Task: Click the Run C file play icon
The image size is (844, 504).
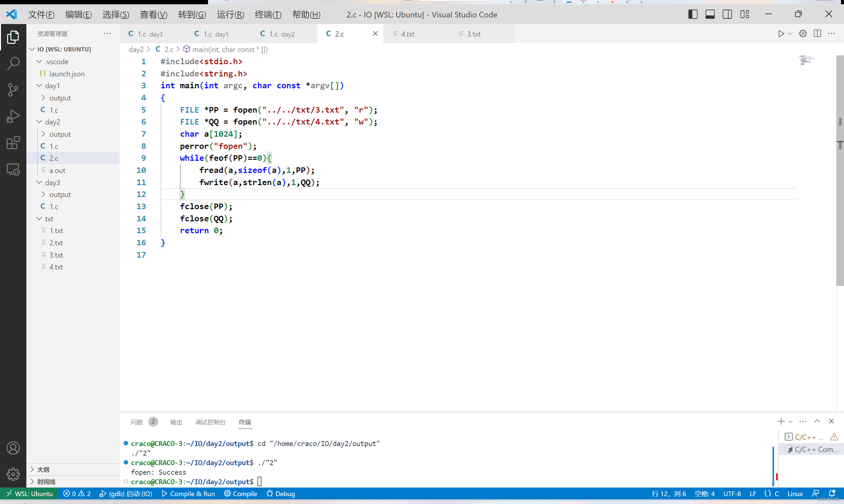Action: tap(781, 34)
